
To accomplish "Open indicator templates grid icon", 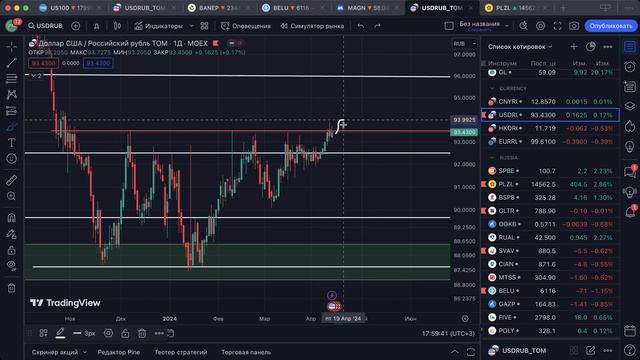I will tap(204, 26).
